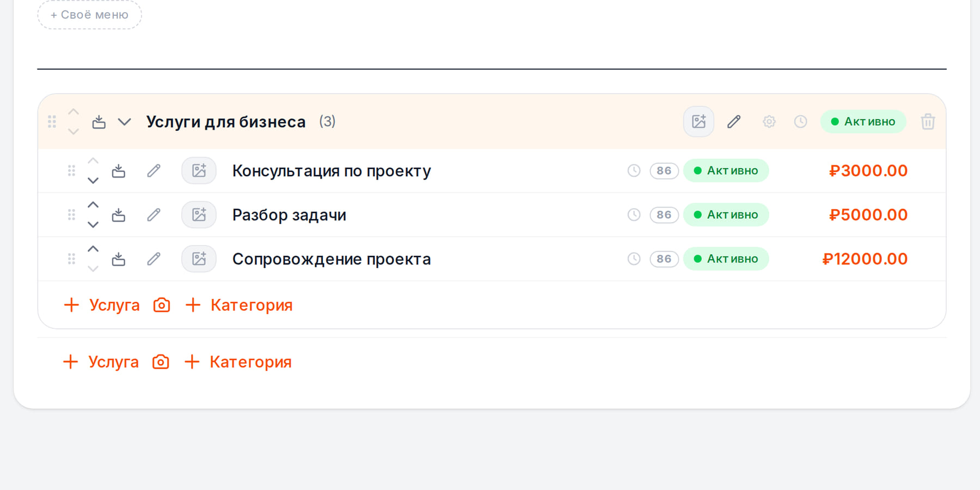Toggle 'Активно' status of 'Разбор задачи'
The height and width of the screenshot is (490, 980).
pos(726,215)
